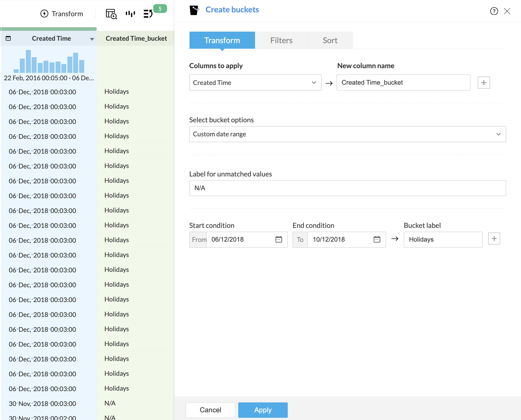Open the ruleset history icon with badge 5

148,14
